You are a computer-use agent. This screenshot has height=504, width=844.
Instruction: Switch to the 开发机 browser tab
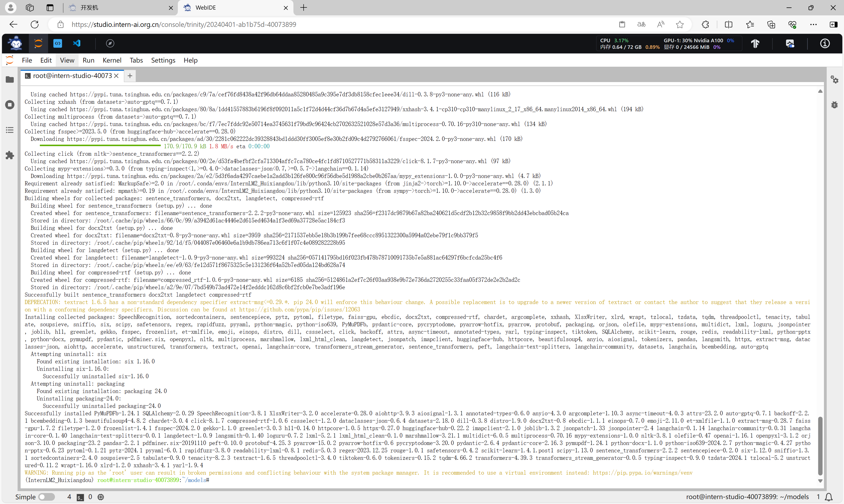tap(121, 7)
